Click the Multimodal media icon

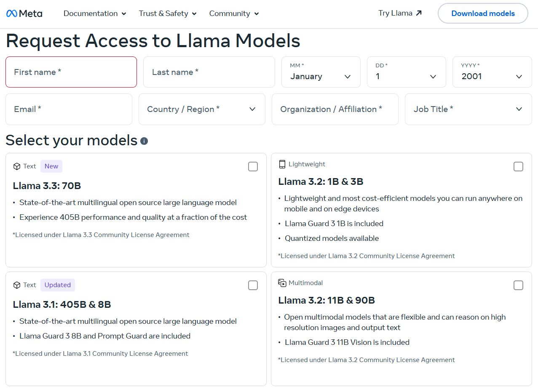tap(282, 283)
